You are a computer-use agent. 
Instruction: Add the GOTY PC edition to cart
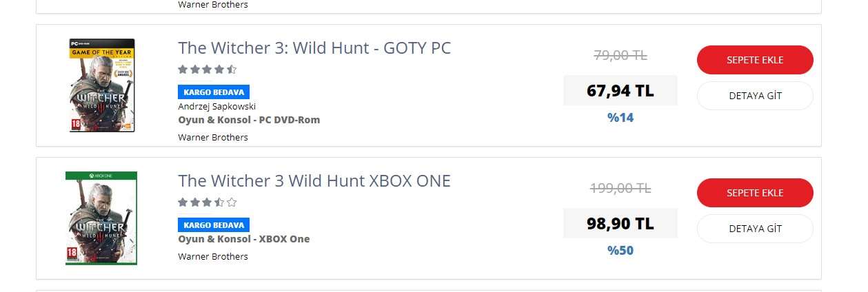(755, 60)
